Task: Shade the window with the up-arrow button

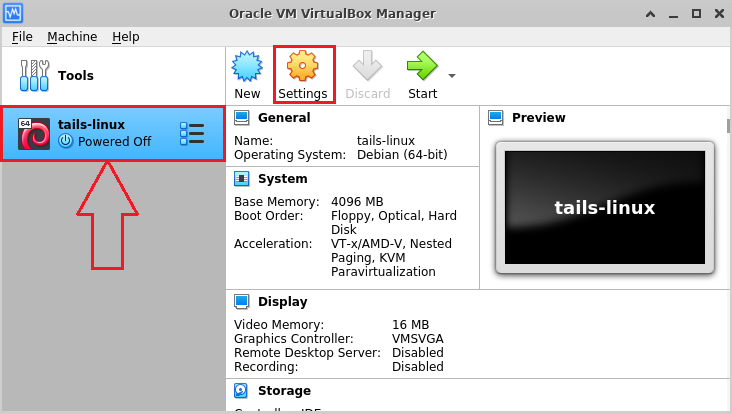Action: pos(650,14)
